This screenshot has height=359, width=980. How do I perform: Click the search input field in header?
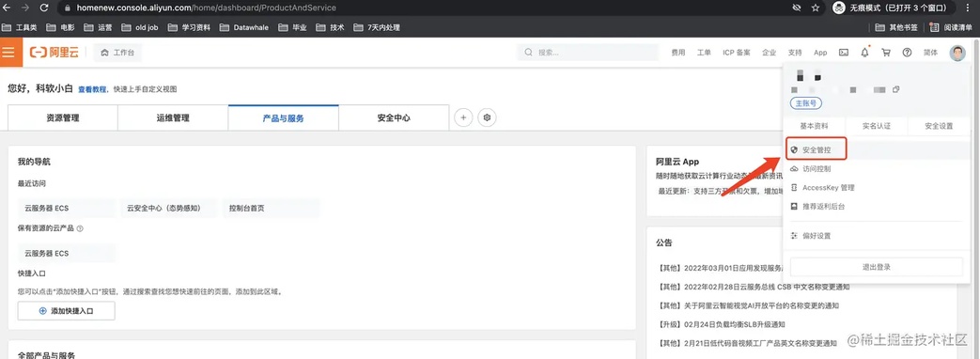587,53
